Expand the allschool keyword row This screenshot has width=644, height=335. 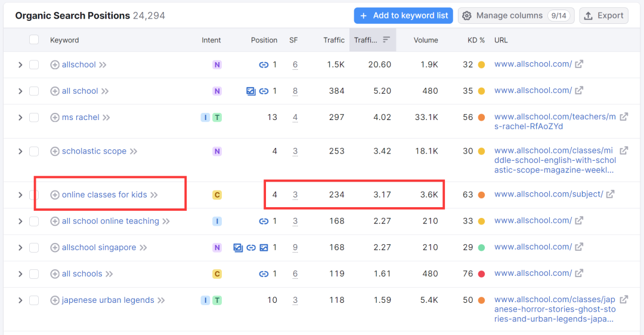point(20,64)
